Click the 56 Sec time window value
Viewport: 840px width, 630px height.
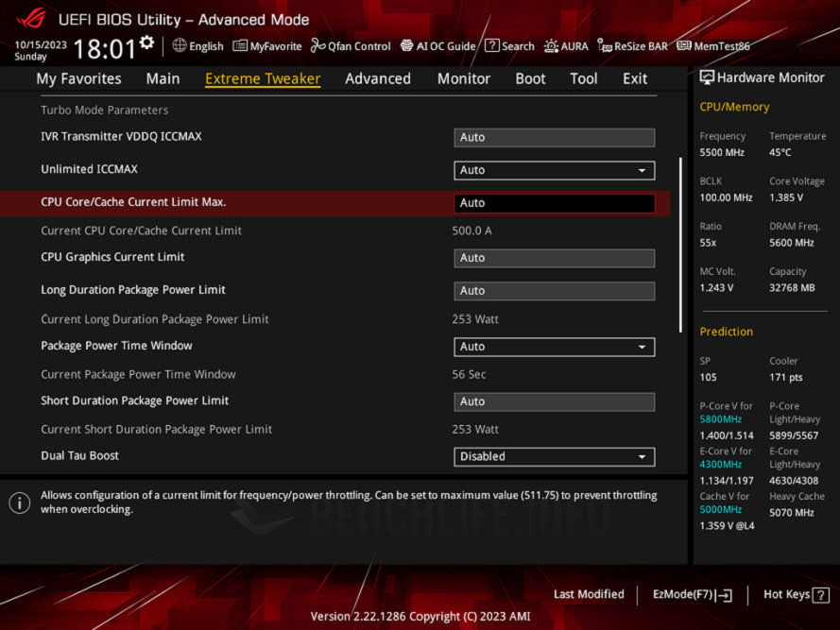tap(469, 374)
